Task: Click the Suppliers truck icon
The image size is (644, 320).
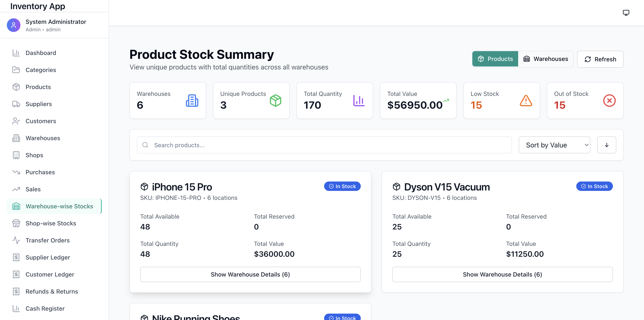Action: pos(16,104)
